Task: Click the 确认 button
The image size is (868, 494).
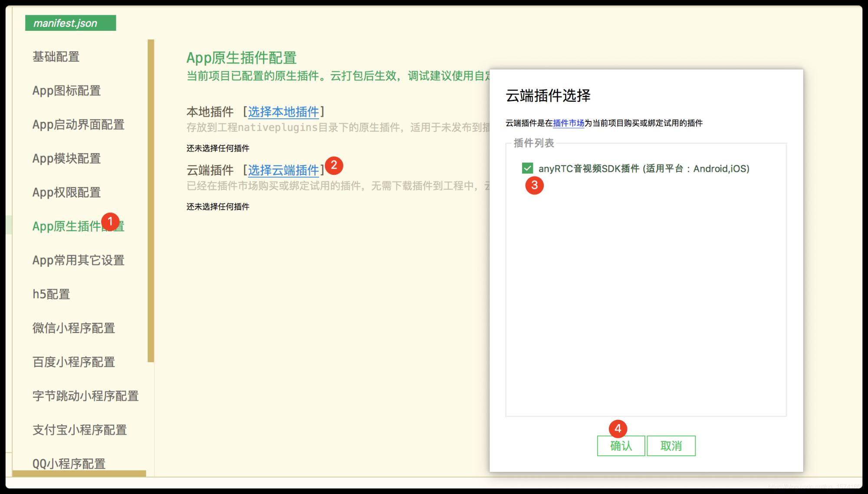Action: pos(621,446)
